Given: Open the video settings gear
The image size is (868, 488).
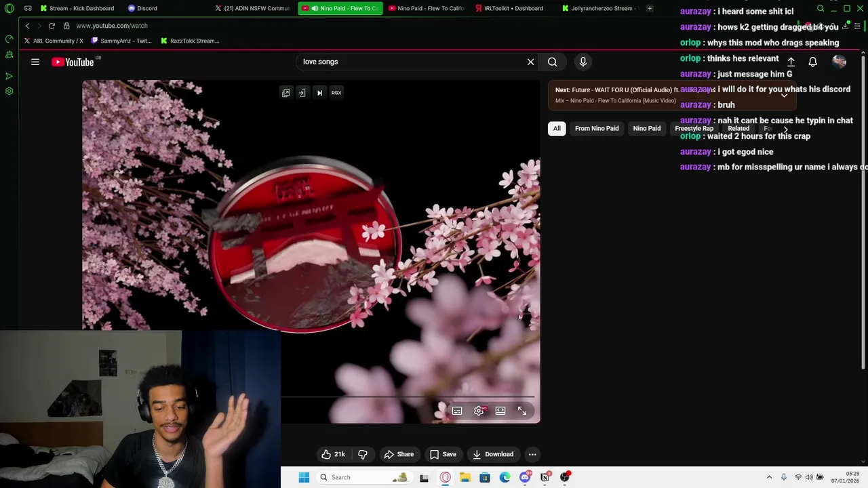Looking at the screenshot, I should tap(479, 411).
